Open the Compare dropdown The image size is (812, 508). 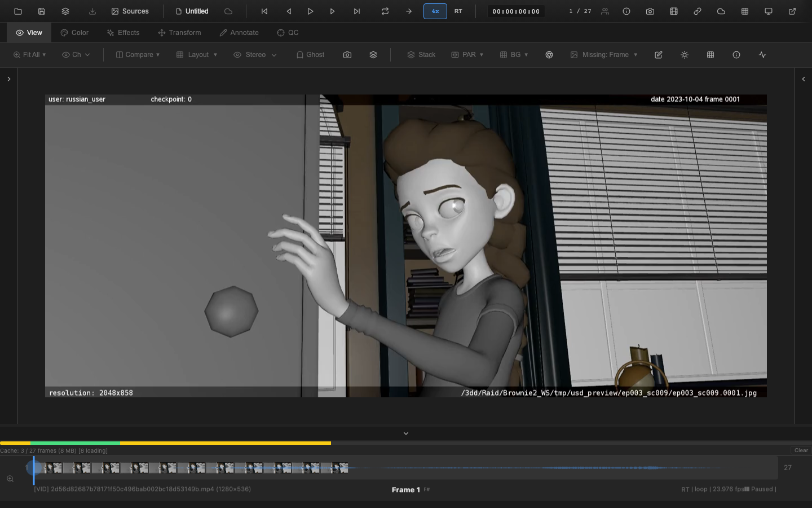point(137,55)
